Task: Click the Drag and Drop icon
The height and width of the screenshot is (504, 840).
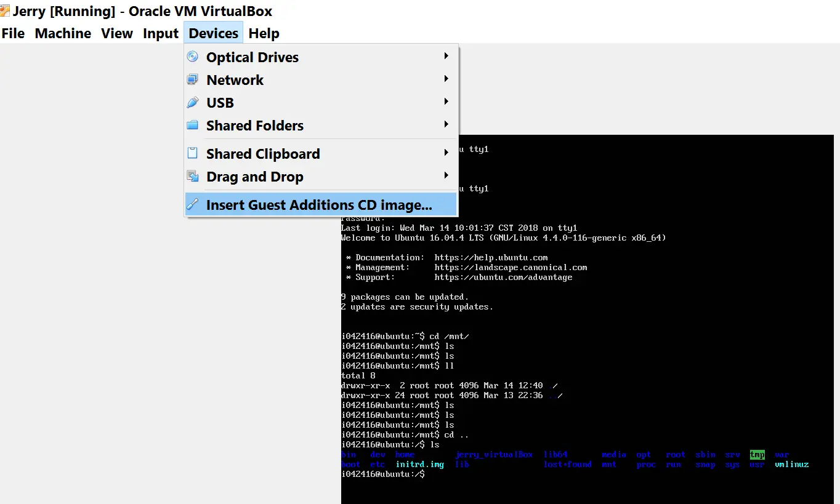Action: pos(193,176)
